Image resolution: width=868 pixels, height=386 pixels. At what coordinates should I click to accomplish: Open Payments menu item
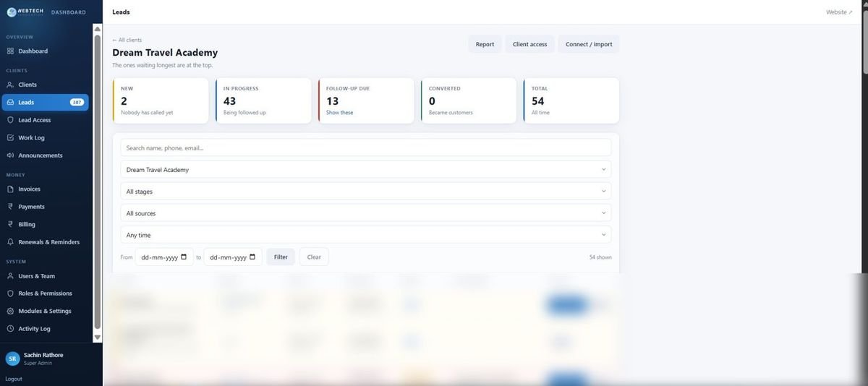tap(45, 207)
